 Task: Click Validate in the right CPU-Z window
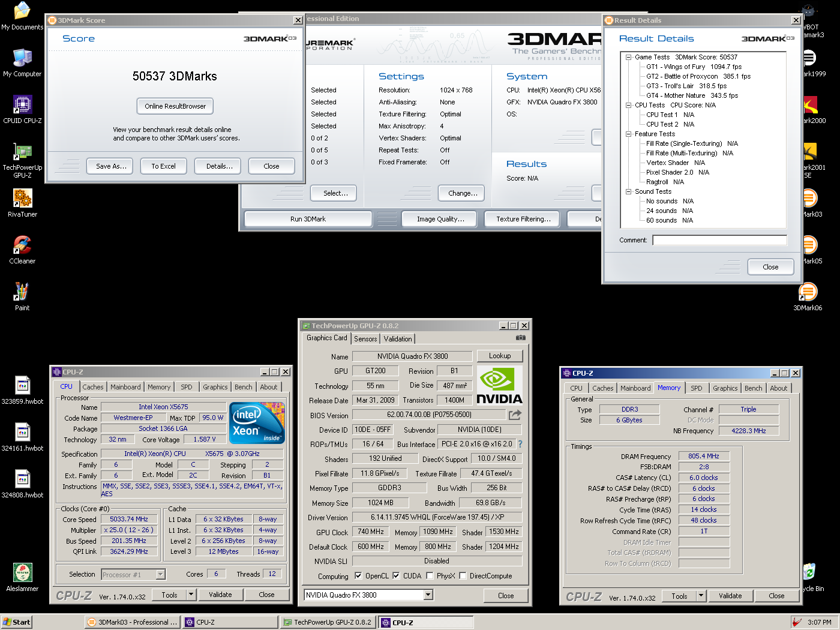[x=730, y=596]
